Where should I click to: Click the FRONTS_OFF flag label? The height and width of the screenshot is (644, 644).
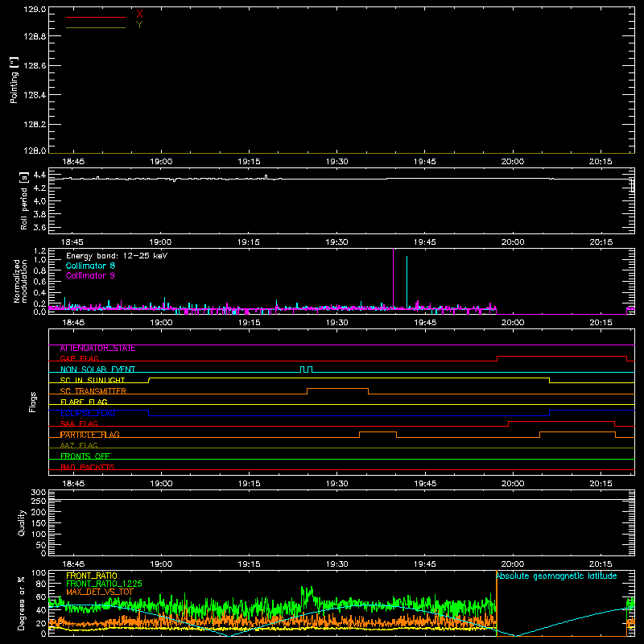[85, 456]
